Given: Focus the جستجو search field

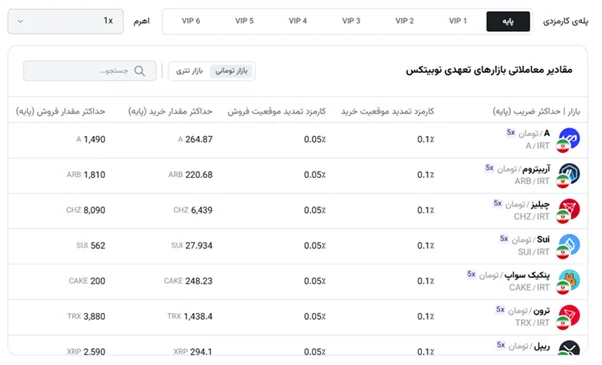Looking at the screenshot, I should point(90,71).
